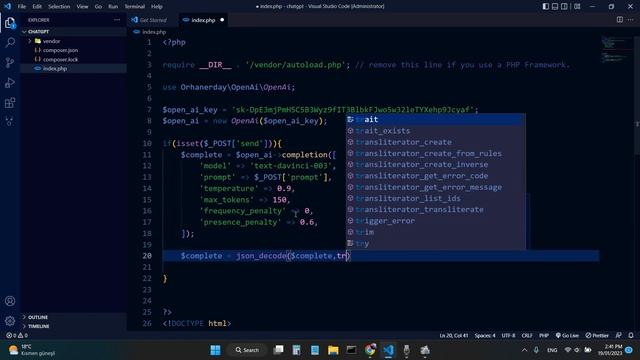Toggle Panel layout icon in title bar
The height and width of the screenshot is (360, 640).
[555, 7]
